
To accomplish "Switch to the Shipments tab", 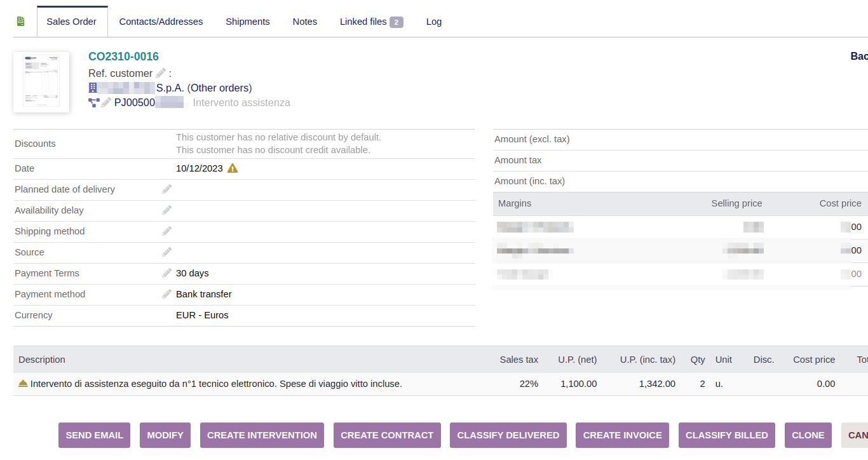I will tap(248, 22).
